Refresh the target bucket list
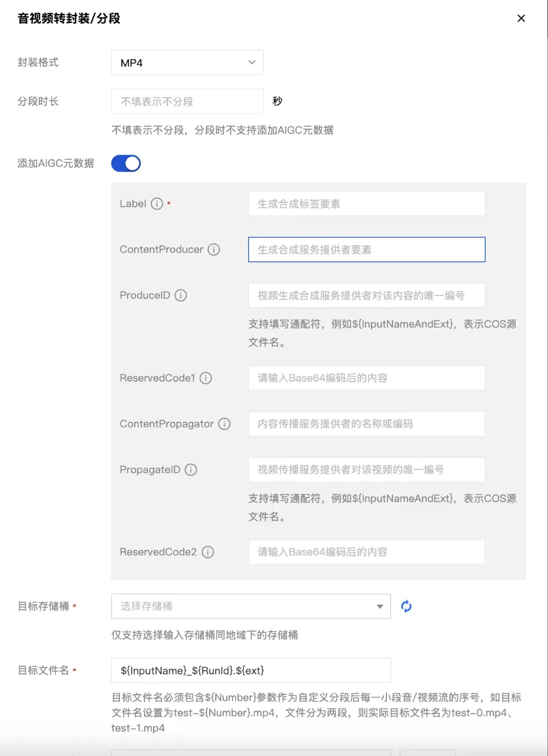The image size is (548, 756). click(x=406, y=606)
